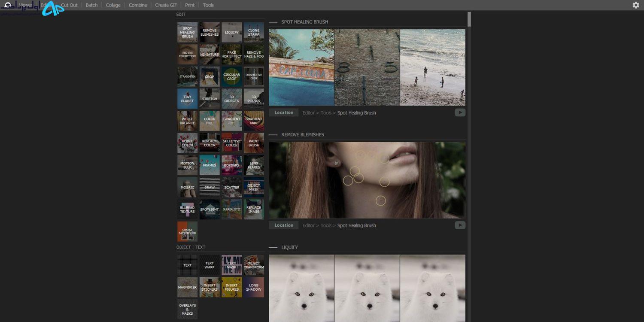Open the Insert Stickers tile
This screenshot has height=322, width=644.
click(x=210, y=287)
